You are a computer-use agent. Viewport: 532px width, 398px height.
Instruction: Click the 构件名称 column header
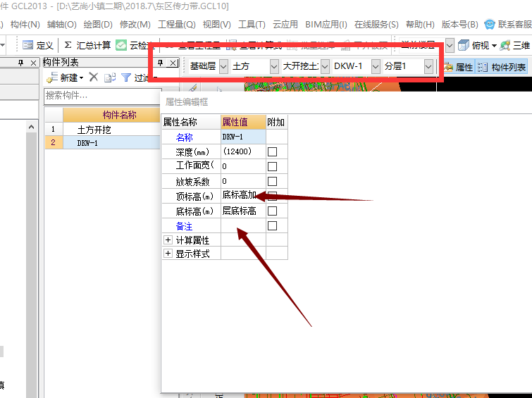(111, 115)
